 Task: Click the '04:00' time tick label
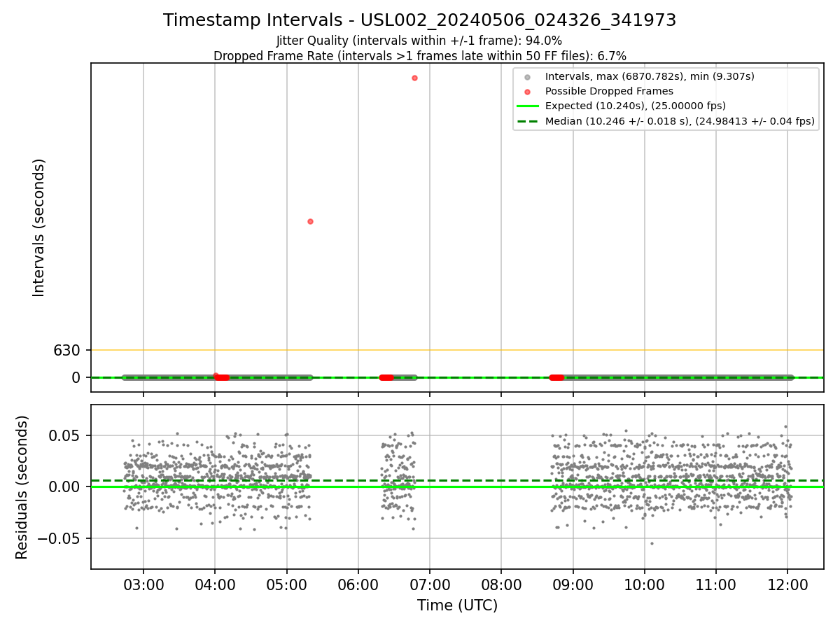(215, 584)
